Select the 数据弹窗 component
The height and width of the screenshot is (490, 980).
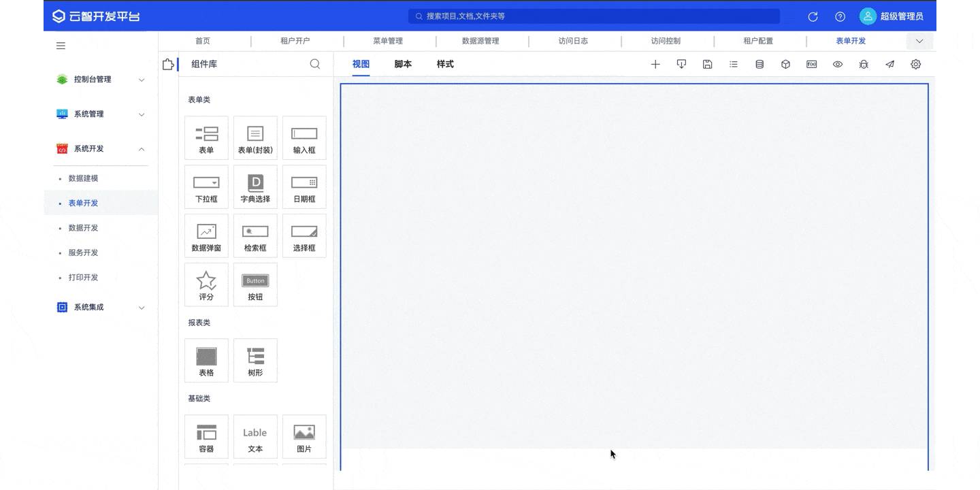coord(206,235)
